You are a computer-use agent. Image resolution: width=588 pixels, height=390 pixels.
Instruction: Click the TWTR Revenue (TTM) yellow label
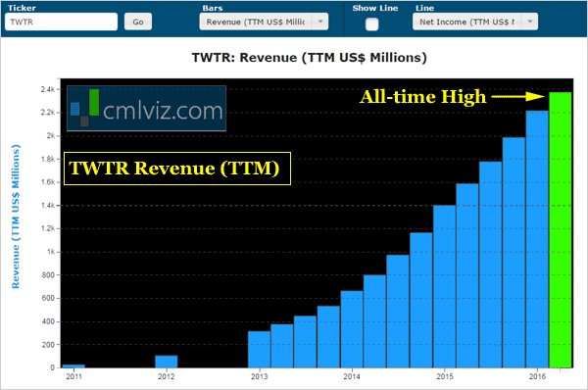tap(177, 169)
